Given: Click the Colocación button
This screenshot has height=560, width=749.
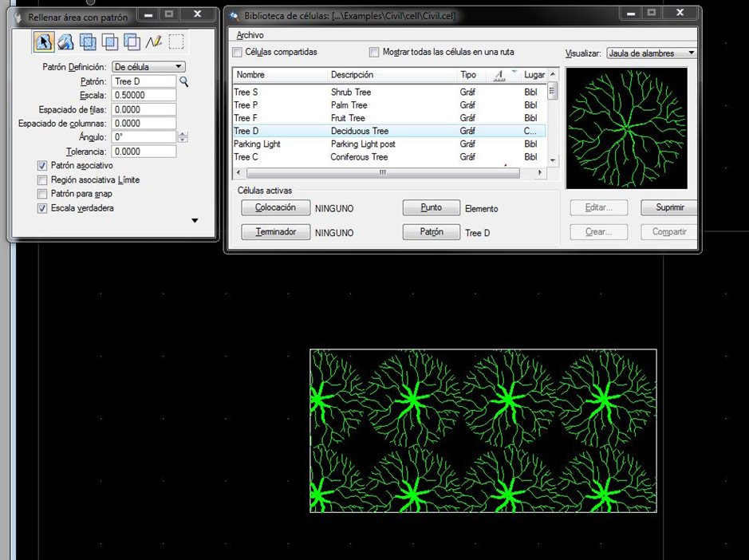Looking at the screenshot, I should click(x=276, y=207).
